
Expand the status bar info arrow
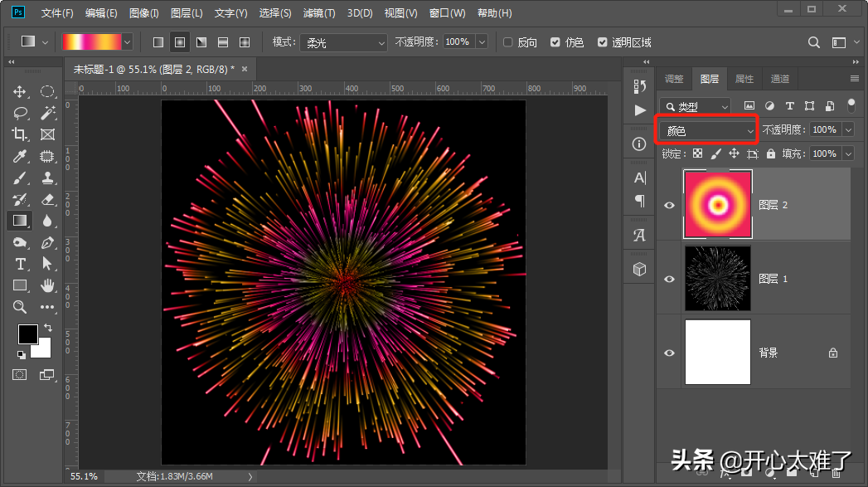[x=250, y=476]
